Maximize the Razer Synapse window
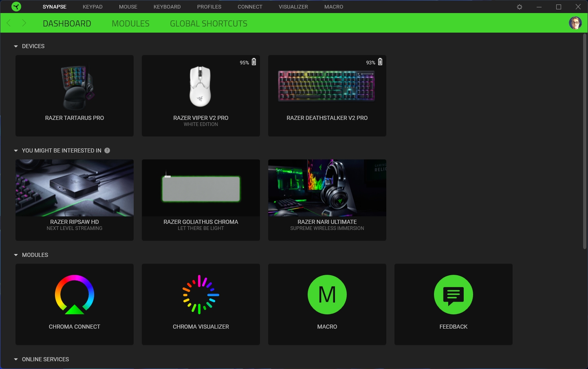Viewport: 588px width, 369px height. pos(559,7)
